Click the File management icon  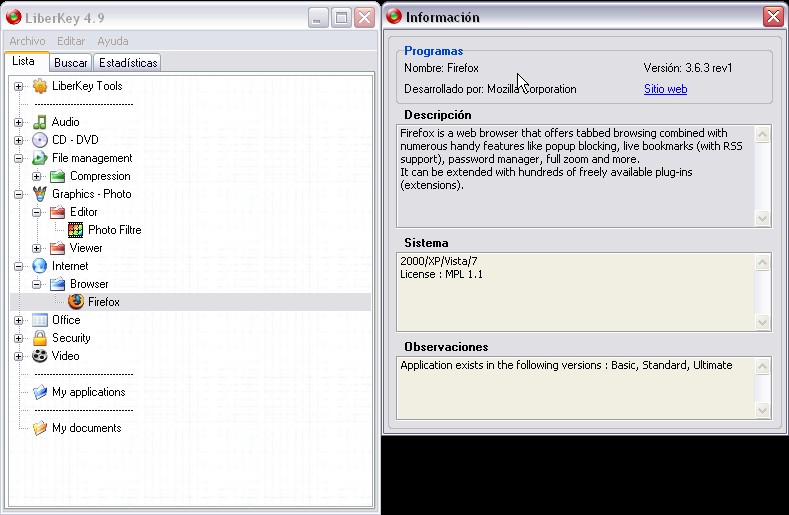click(40, 158)
